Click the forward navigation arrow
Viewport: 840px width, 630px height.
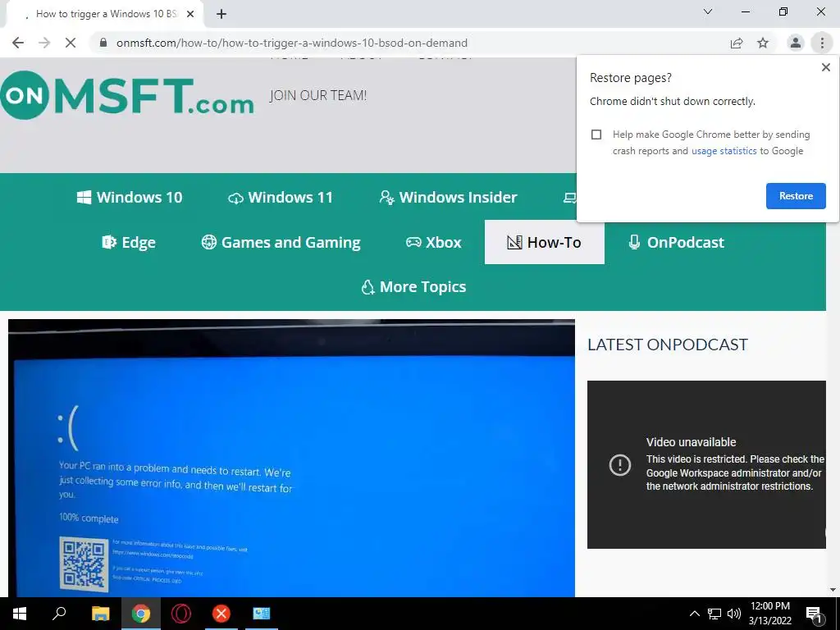coord(44,43)
